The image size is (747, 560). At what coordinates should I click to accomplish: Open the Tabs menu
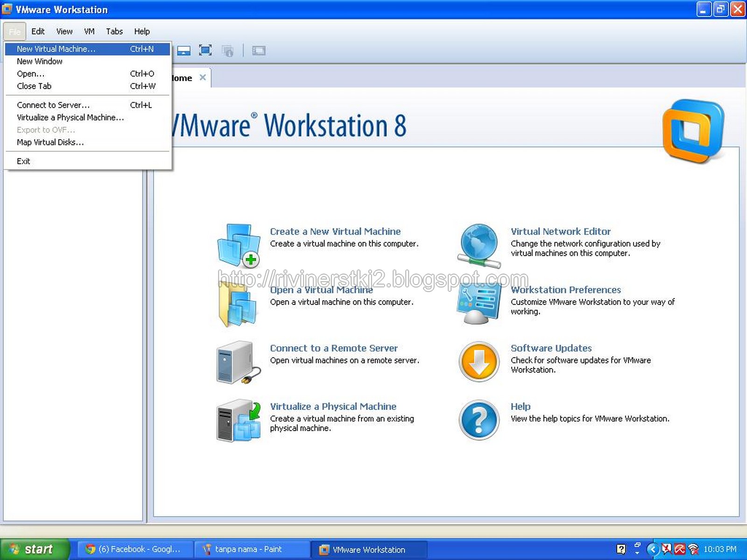click(x=114, y=31)
